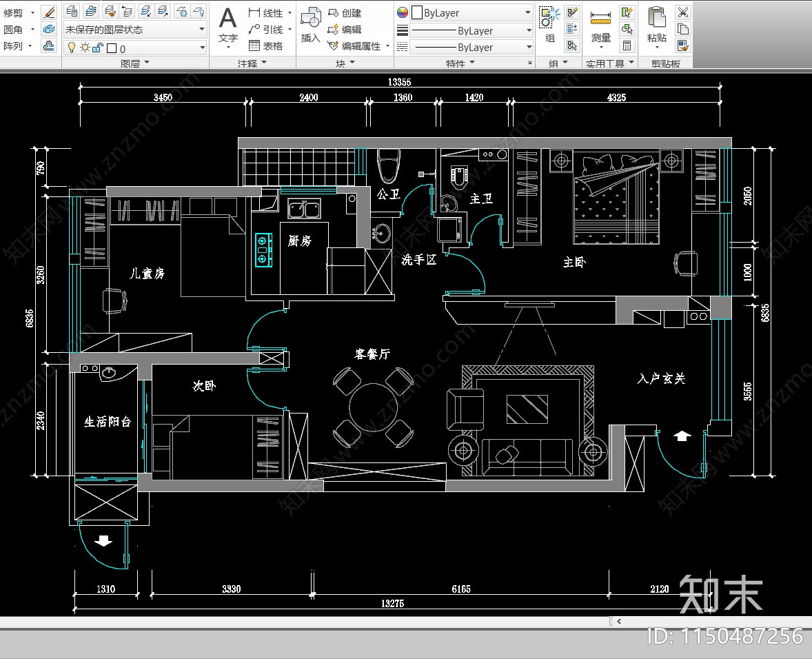
Task: Click the 文字 (Text) tool icon
Action: [x=228, y=24]
